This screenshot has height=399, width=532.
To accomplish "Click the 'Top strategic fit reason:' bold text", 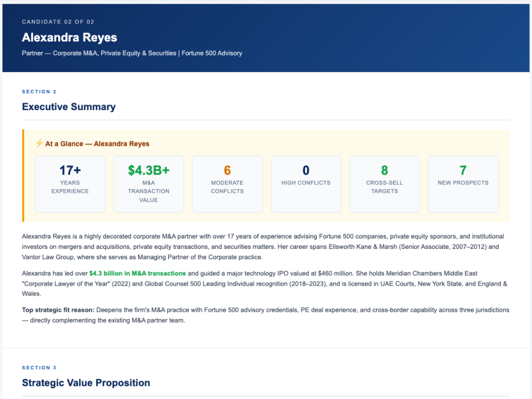I will (x=58, y=310).
